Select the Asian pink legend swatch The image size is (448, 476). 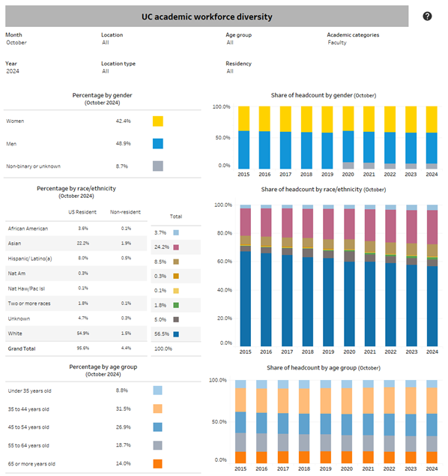click(176, 247)
